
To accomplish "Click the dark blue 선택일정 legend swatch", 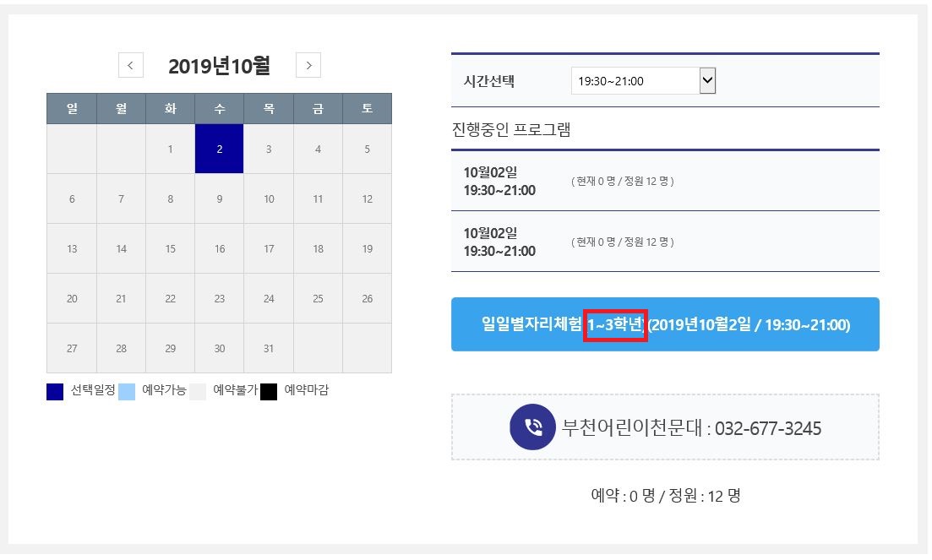I will (x=53, y=391).
